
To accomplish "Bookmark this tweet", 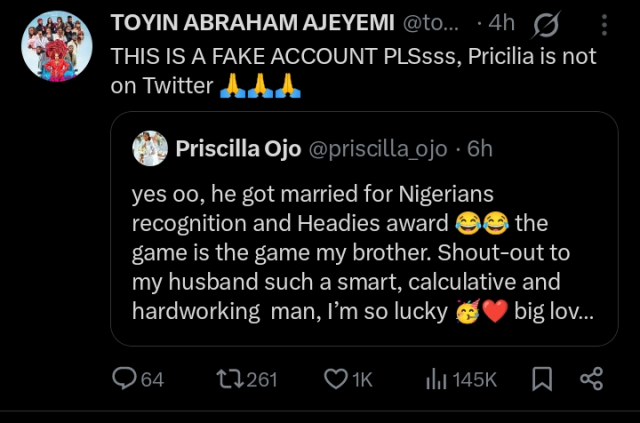I will point(542,379).
